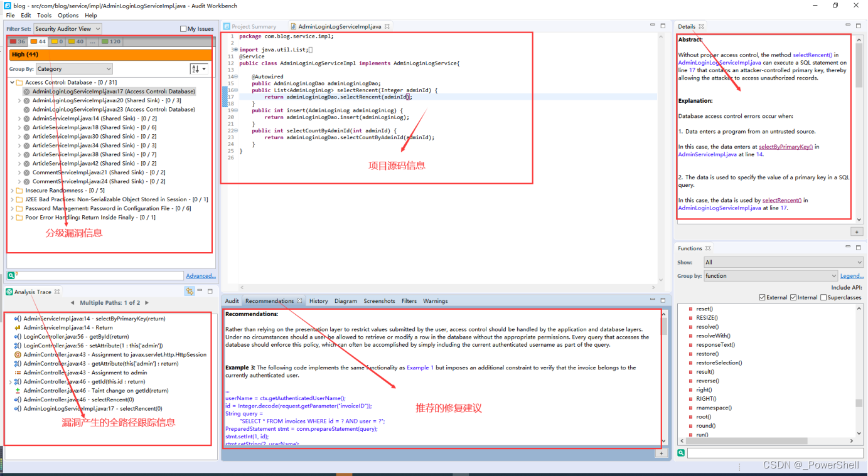The height and width of the screenshot is (476, 868).
Task: Open the selectByPrimaryKey() link in Details
Action: [x=786, y=147]
